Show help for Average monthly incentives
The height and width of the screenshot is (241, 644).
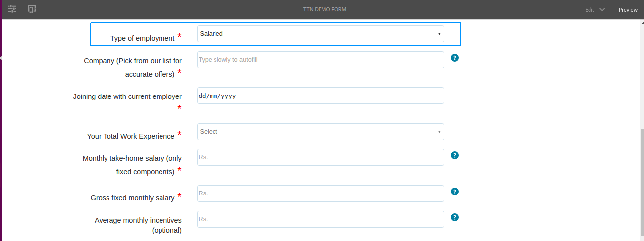455,217
